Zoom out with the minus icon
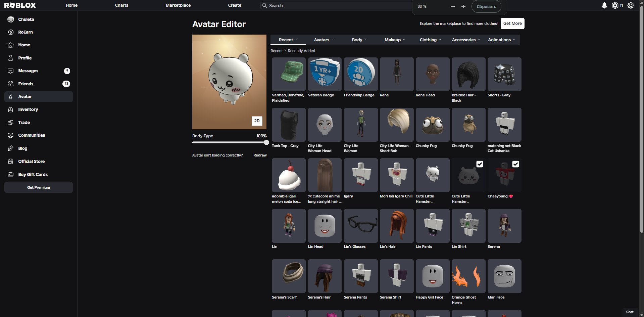 pyautogui.click(x=453, y=6)
